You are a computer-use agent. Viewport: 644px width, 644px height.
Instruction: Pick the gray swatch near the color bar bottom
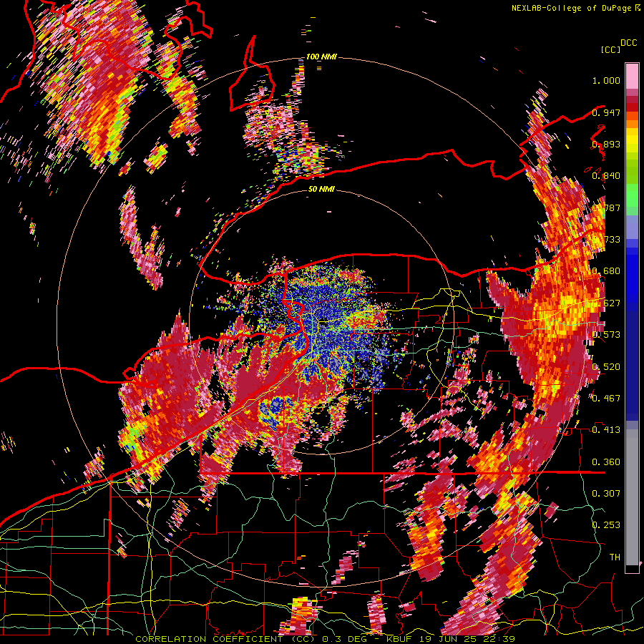coord(632,497)
